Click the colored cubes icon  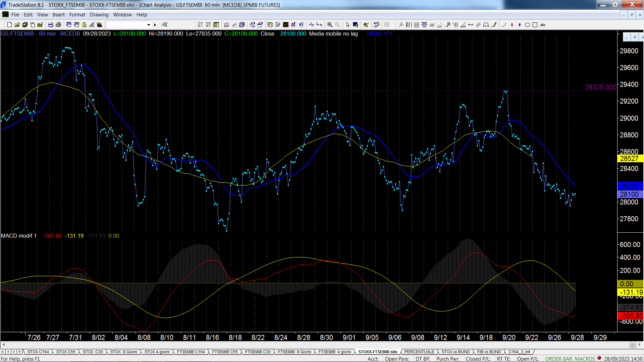point(100,24)
